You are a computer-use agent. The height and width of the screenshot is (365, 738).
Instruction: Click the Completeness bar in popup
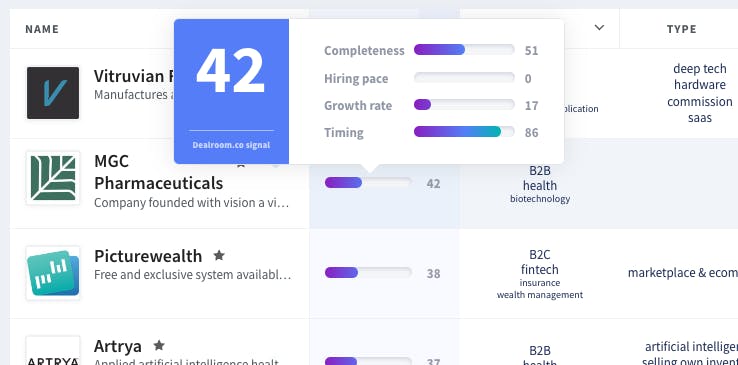(x=464, y=49)
